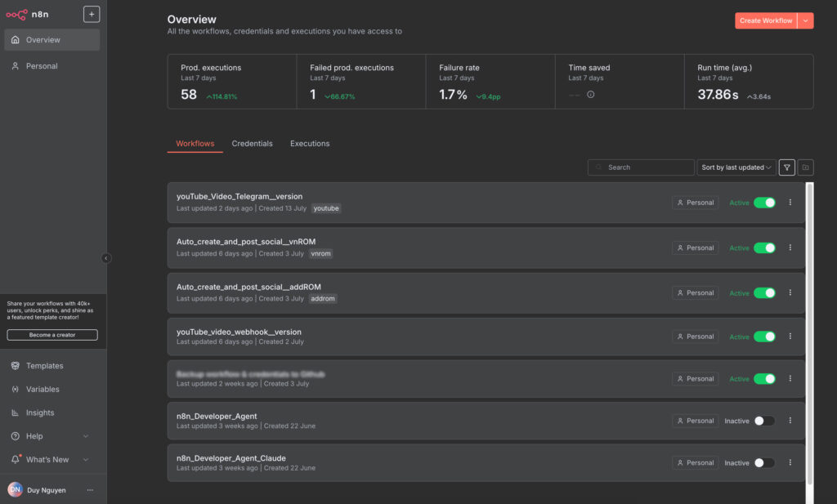Screen dimensions: 837x504
Task: Click the Duy Nguyen user name
Action: point(47,490)
